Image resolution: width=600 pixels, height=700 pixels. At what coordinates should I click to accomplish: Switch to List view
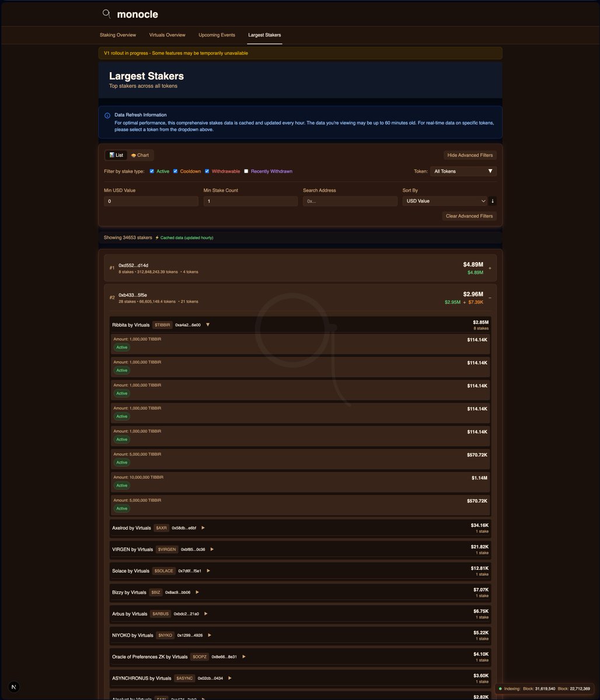tap(116, 155)
